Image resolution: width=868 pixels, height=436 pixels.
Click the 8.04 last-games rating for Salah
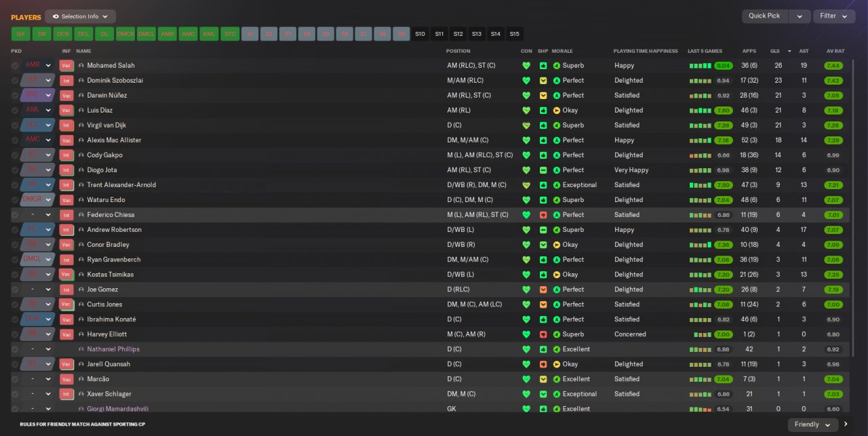tap(724, 66)
